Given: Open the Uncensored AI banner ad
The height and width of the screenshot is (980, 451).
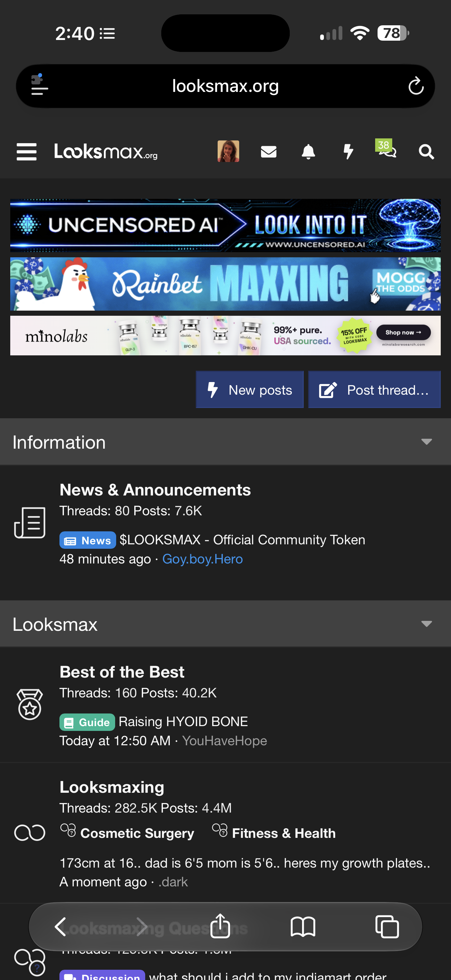Looking at the screenshot, I should pos(225,225).
